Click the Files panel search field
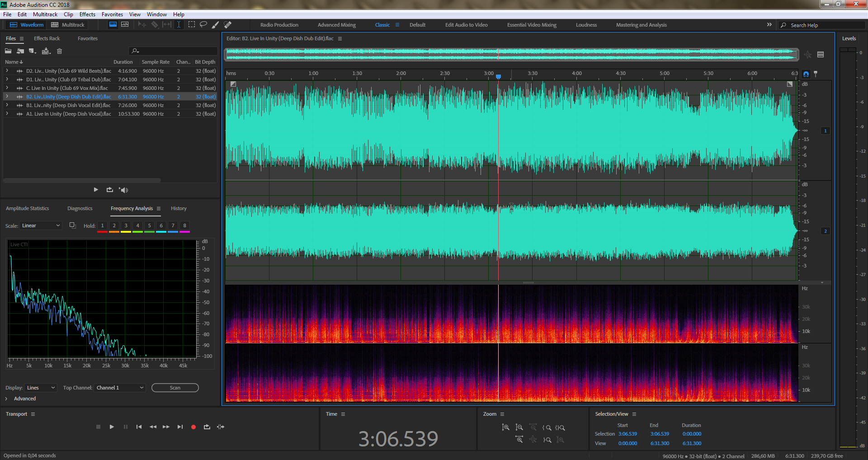 click(173, 51)
